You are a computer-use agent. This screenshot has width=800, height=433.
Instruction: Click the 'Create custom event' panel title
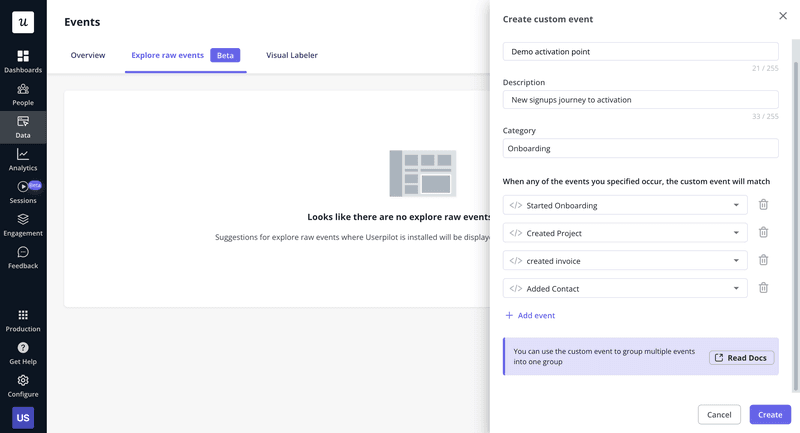coord(547,19)
